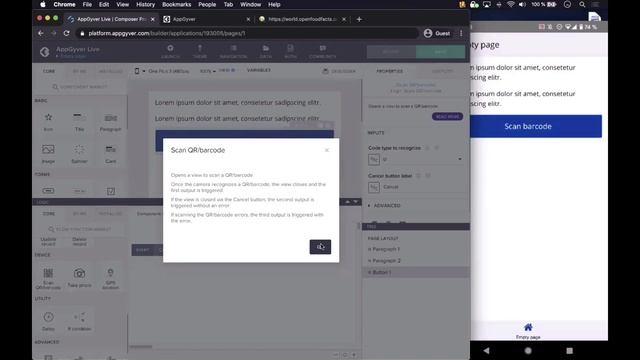Select the Core tab in component library
The image size is (640, 360).
click(x=49, y=71)
